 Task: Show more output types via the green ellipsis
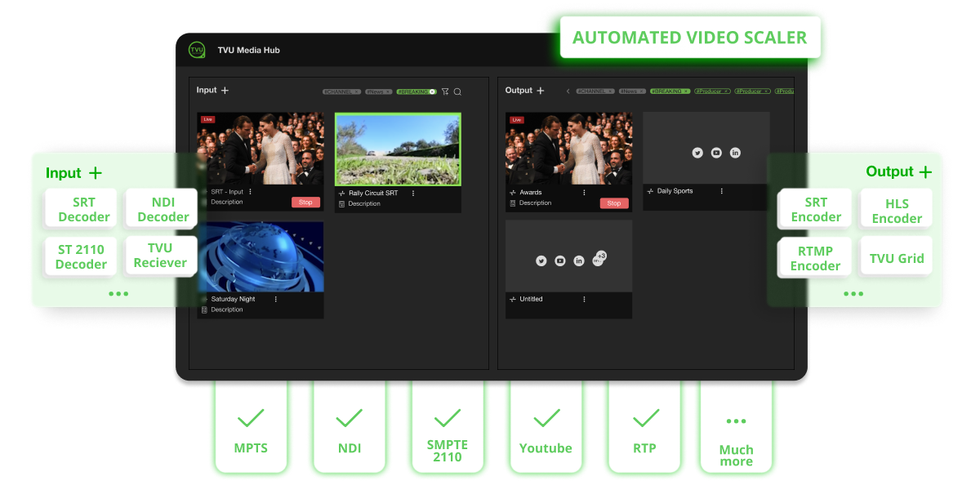coord(853,293)
